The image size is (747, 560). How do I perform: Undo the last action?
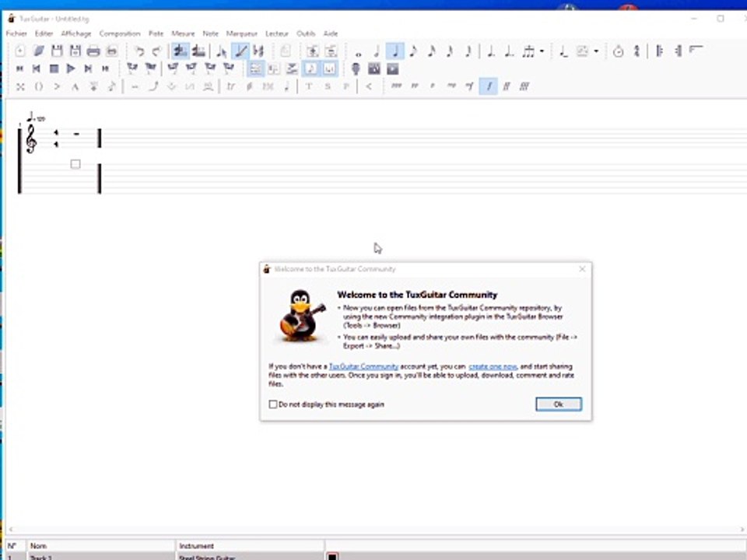click(139, 51)
